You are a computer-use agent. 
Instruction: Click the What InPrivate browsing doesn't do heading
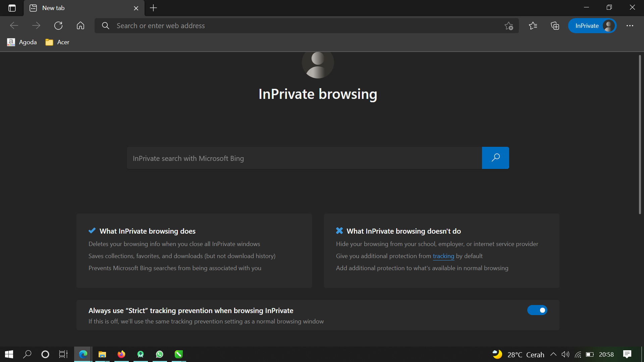click(404, 231)
